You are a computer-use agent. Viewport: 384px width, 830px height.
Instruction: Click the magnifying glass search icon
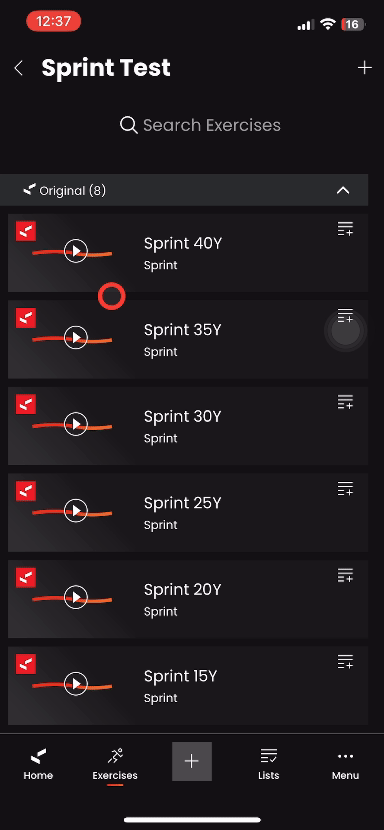point(128,125)
